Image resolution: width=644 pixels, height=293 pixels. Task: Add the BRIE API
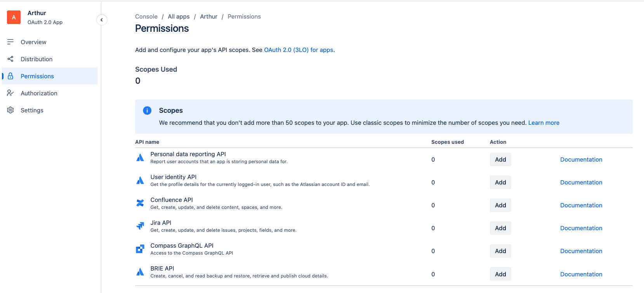(500, 274)
